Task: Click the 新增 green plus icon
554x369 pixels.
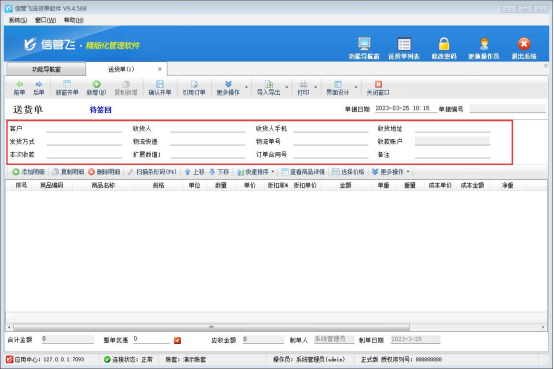Action: (x=96, y=84)
